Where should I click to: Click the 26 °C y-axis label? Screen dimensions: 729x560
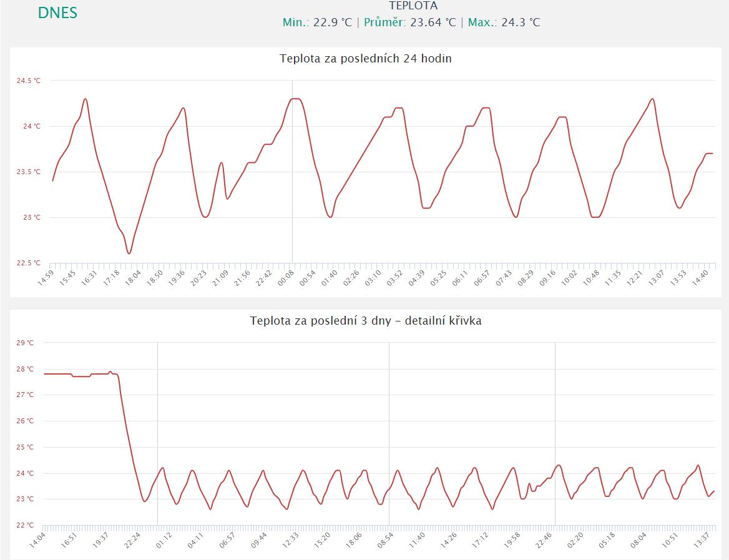tap(26, 421)
